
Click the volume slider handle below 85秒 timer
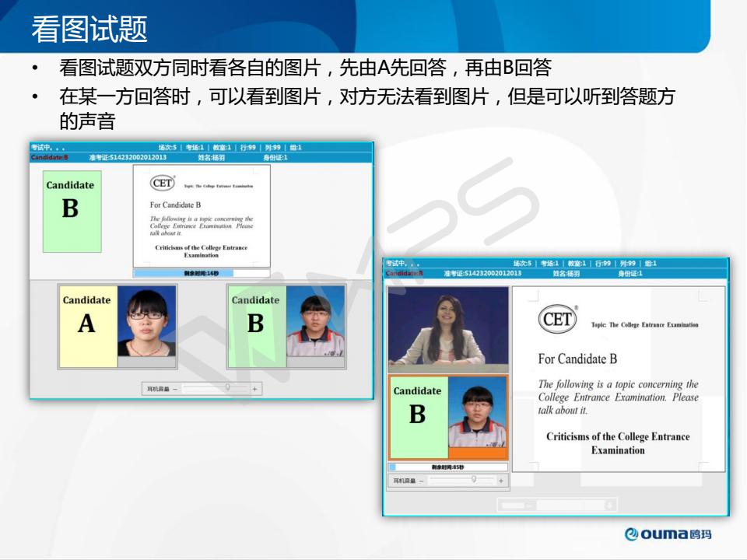pos(473,480)
